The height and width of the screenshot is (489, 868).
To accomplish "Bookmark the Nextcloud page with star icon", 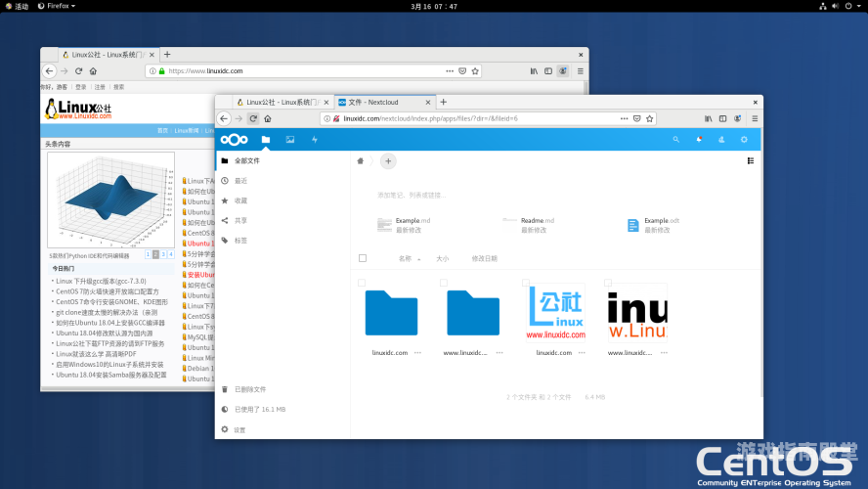I will [650, 118].
